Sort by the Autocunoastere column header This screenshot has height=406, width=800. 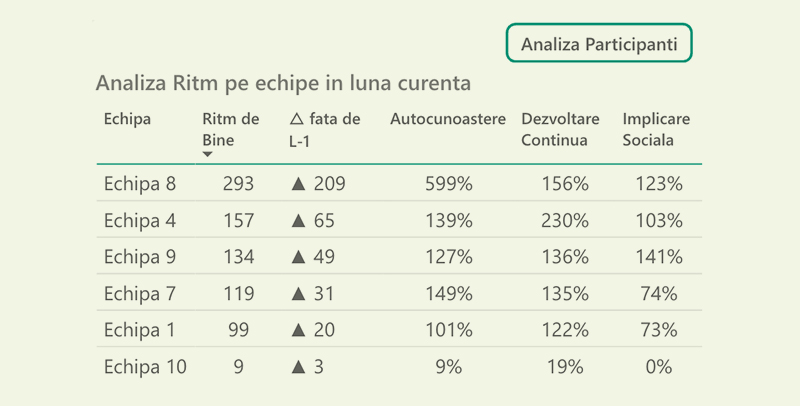pos(447,120)
